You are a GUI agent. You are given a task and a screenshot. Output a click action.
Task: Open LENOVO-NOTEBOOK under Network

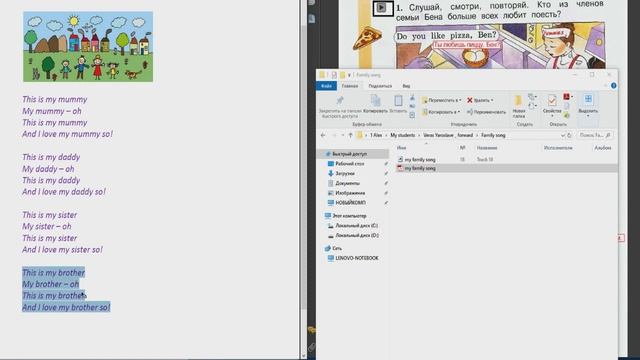click(357, 258)
